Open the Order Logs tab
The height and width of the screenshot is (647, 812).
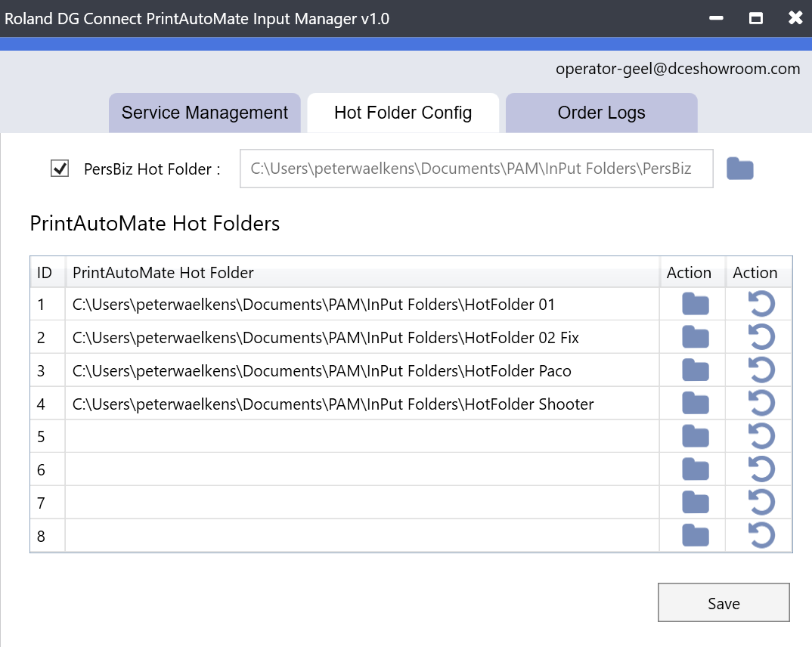click(x=601, y=113)
